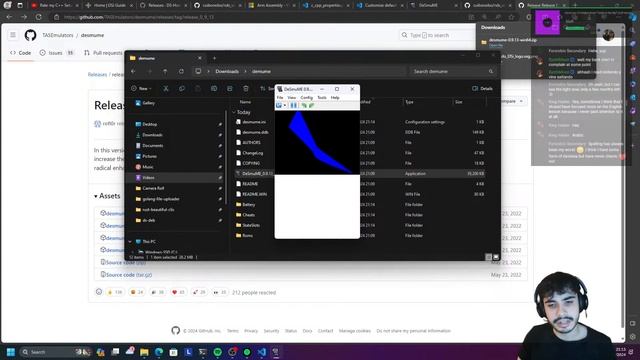Open the dropdown arrow beside DeSmuME open icon
This screenshot has width=640, height=360.
click(x=284, y=106)
